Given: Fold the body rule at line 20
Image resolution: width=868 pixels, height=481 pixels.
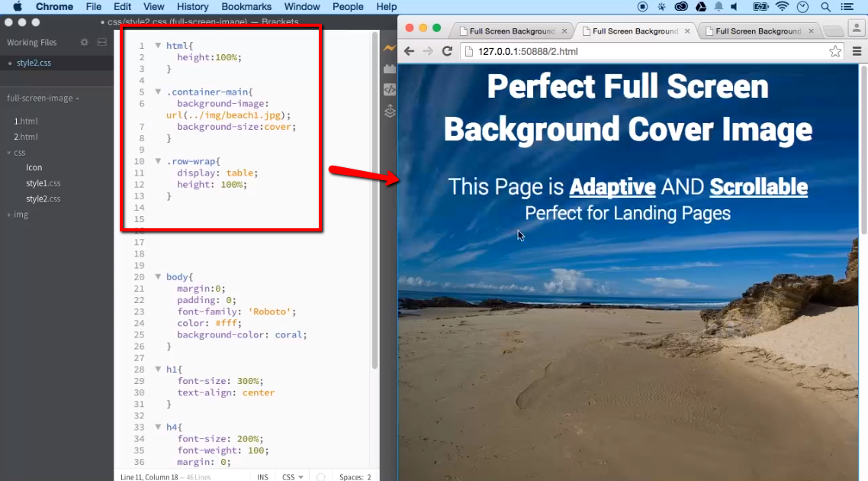Looking at the screenshot, I should tap(158, 276).
